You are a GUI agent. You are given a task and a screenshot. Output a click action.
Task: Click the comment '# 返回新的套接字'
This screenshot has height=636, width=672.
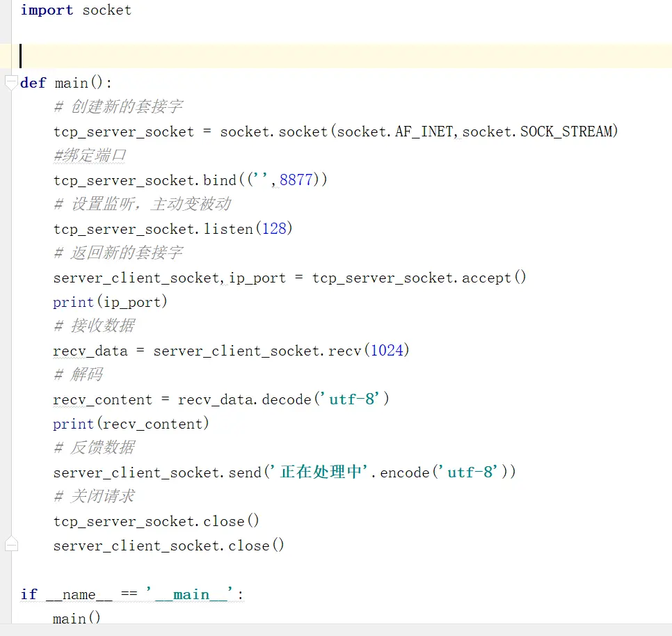click(118, 253)
